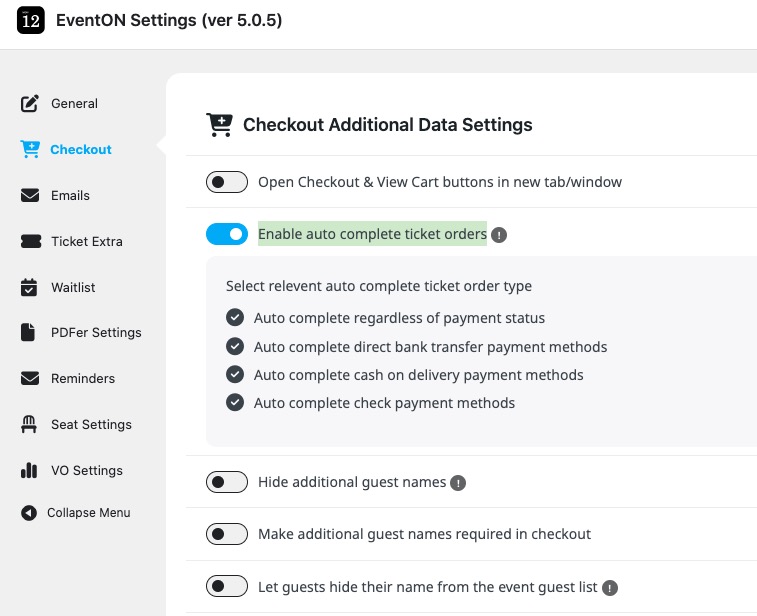The height and width of the screenshot is (616, 757).
Task: Click the Ticket Extra ticket icon
Action: pyautogui.click(x=30, y=241)
